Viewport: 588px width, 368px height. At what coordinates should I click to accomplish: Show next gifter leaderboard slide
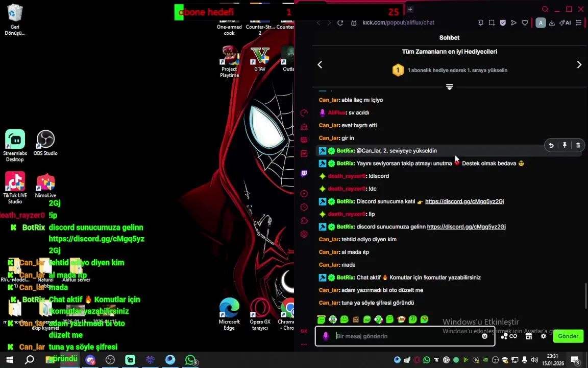point(579,65)
